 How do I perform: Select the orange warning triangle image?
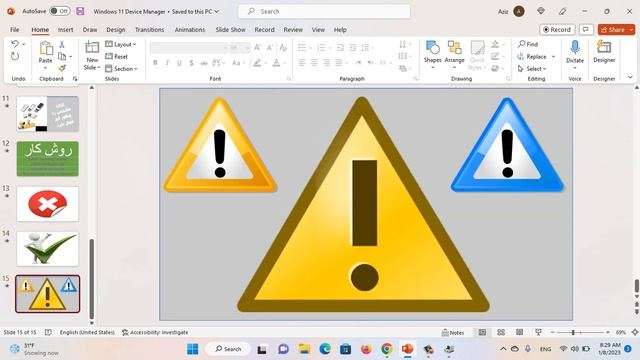(x=220, y=145)
